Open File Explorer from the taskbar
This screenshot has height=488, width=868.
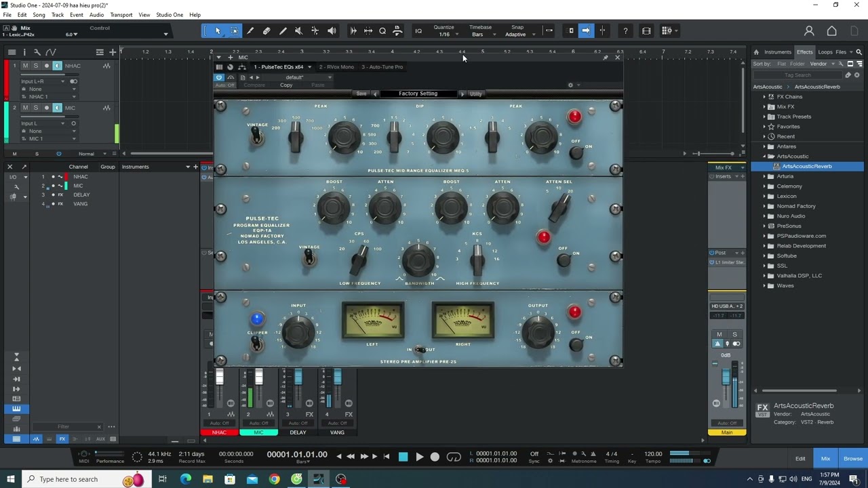208,479
